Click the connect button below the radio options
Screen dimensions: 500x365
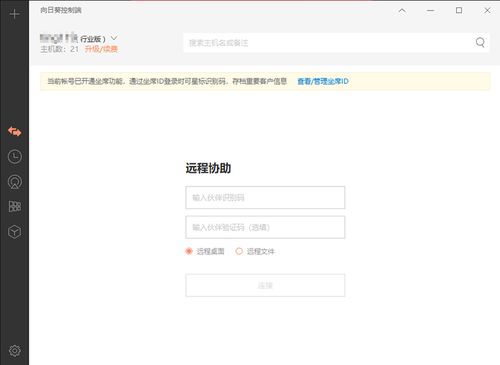265,285
